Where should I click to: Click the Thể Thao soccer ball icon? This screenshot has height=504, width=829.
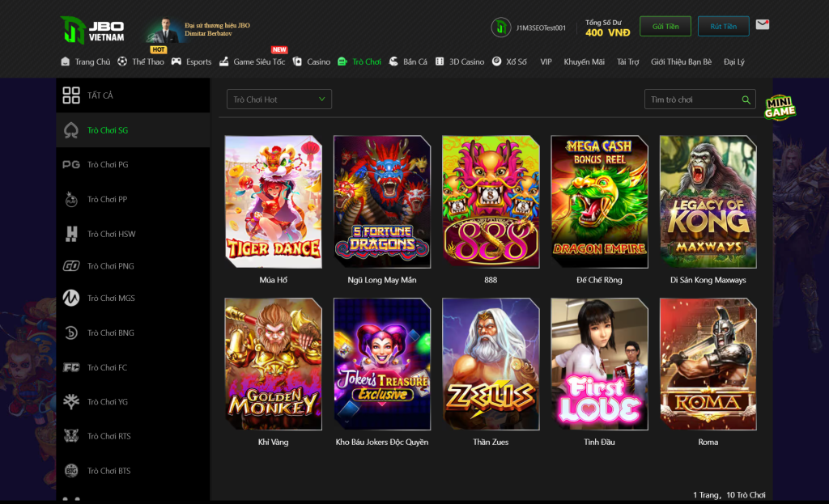122,61
